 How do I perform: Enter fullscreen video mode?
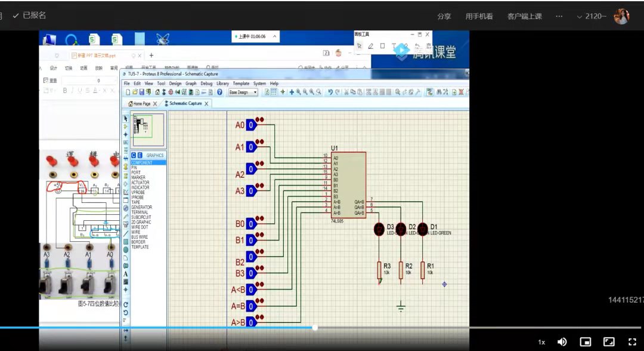tap(632, 342)
